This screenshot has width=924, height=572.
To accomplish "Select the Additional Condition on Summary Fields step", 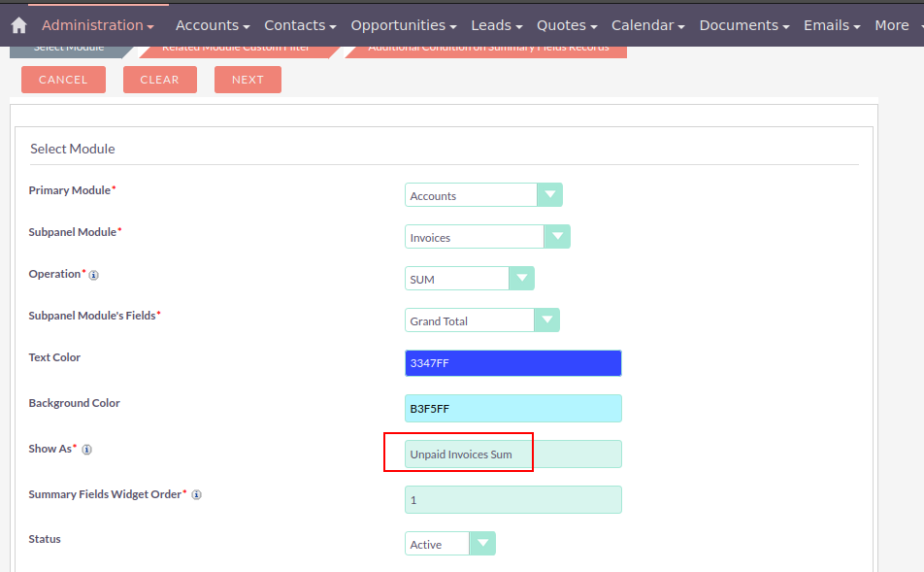I will 488,51.
